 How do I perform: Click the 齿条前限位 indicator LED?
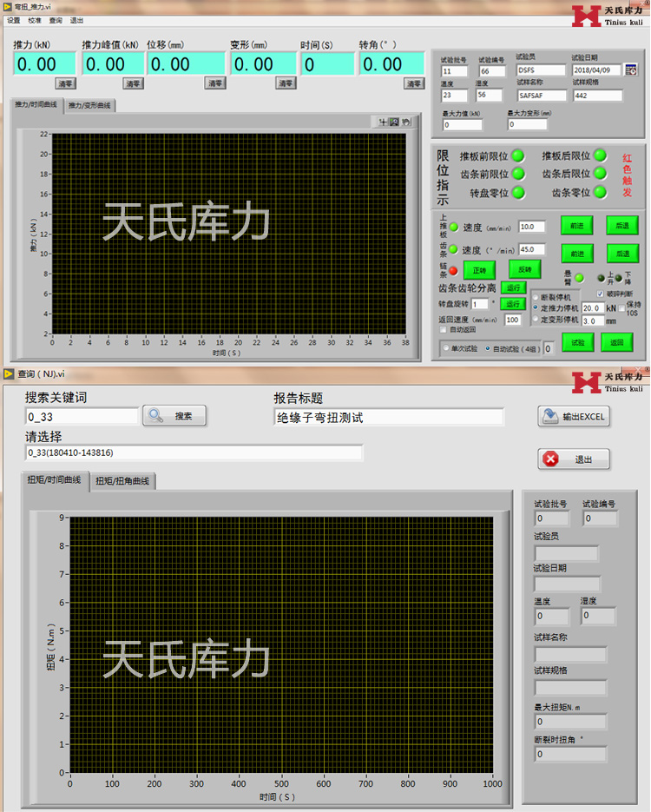click(518, 174)
